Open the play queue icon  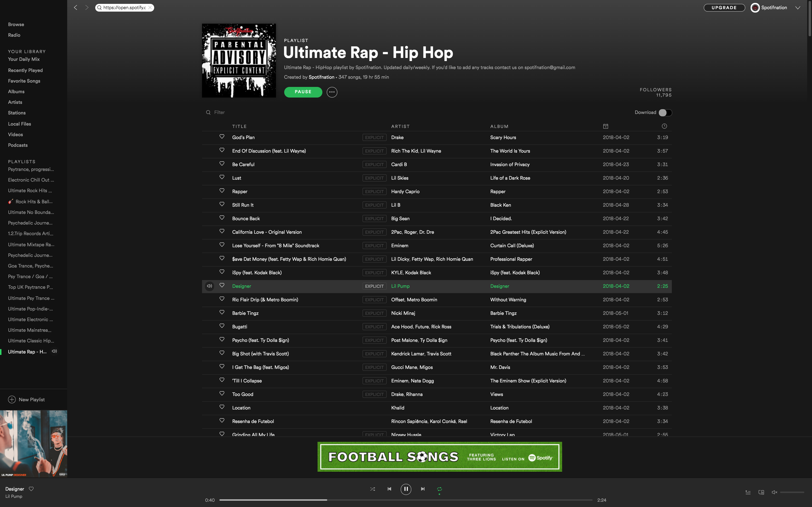coord(748,492)
